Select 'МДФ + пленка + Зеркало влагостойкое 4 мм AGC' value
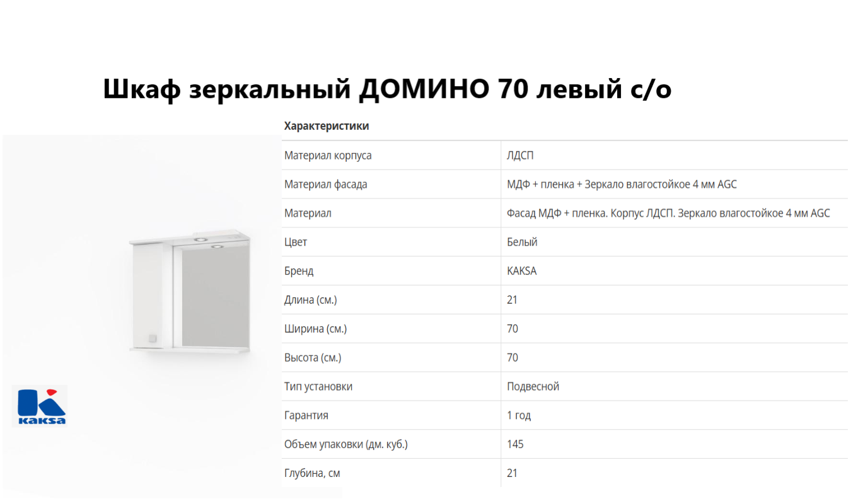The image size is (851, 504). pos(622,184)
